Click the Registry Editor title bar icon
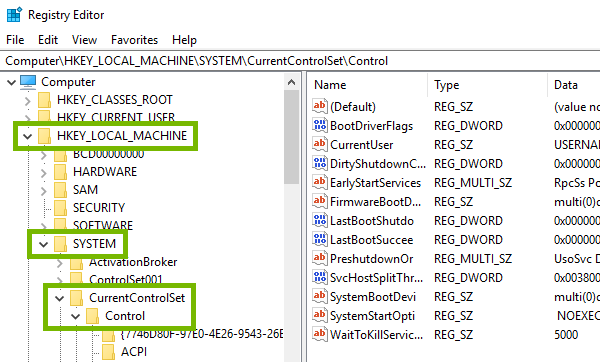This screenshot has height=362, width=600. coord(15,15)
